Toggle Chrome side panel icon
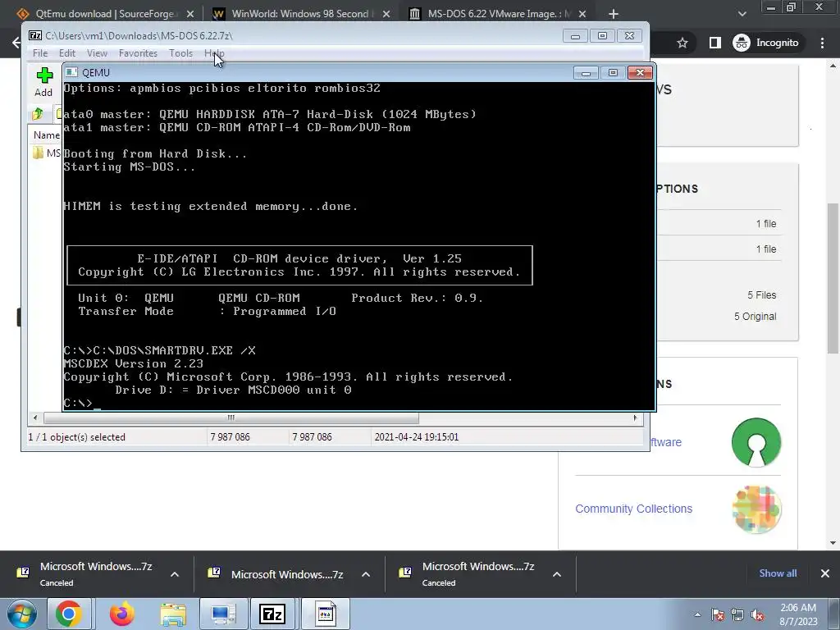Image resolution: width=840 pixels, height=630 pixels. (715, 43)
